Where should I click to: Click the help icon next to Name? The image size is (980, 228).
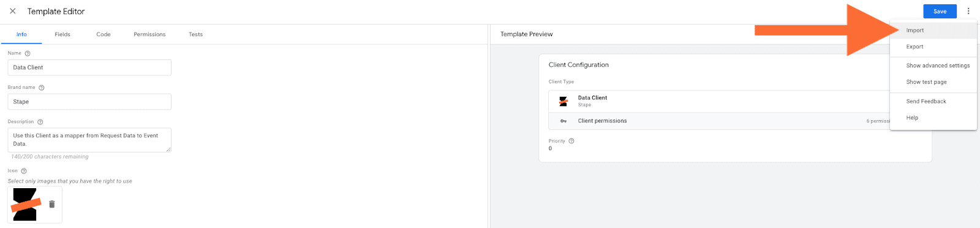coord(28,53)
